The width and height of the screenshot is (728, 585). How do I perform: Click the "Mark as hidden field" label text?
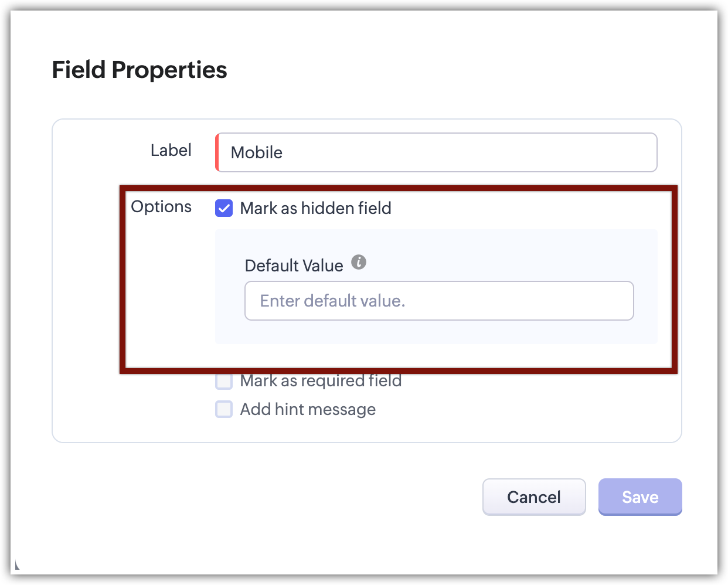(x=315, y=208)
